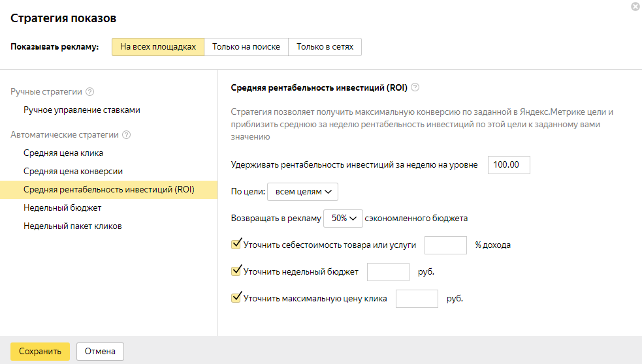Expand the 50% budget return dropdown

coord(343,219)
